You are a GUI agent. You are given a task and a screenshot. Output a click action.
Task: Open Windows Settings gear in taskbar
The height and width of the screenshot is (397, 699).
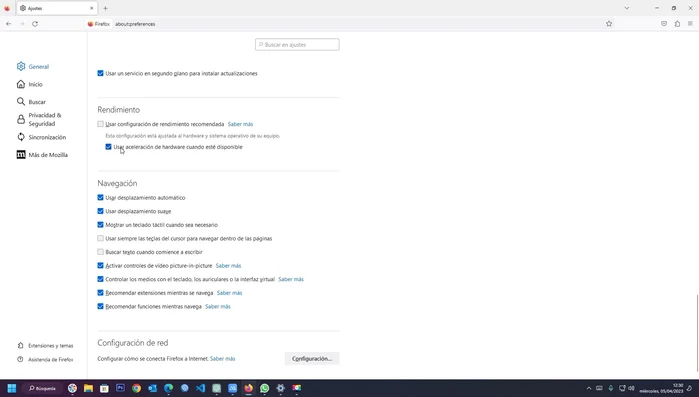coord(280,388)
